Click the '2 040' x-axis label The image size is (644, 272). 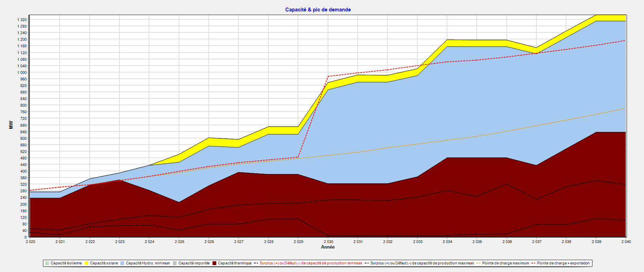626,242
